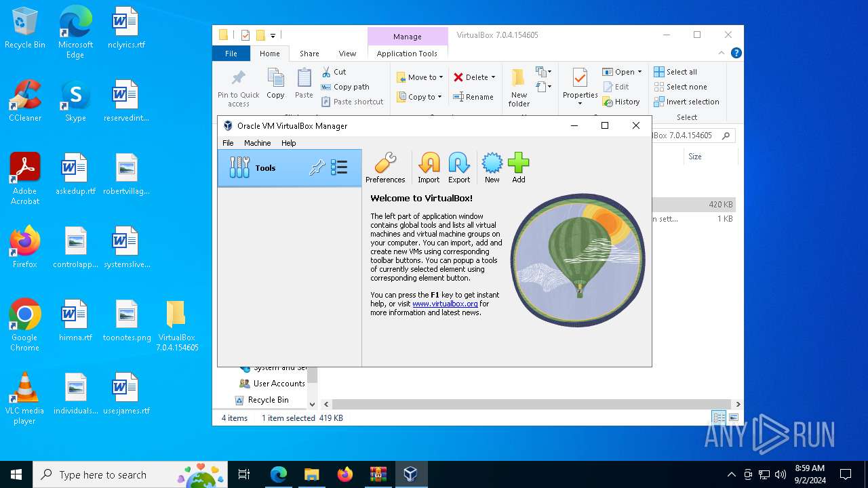The width and height of the screenshot is (868, 488).
Task: Open File Explorer from taskbar
Action: coord(311,474)
